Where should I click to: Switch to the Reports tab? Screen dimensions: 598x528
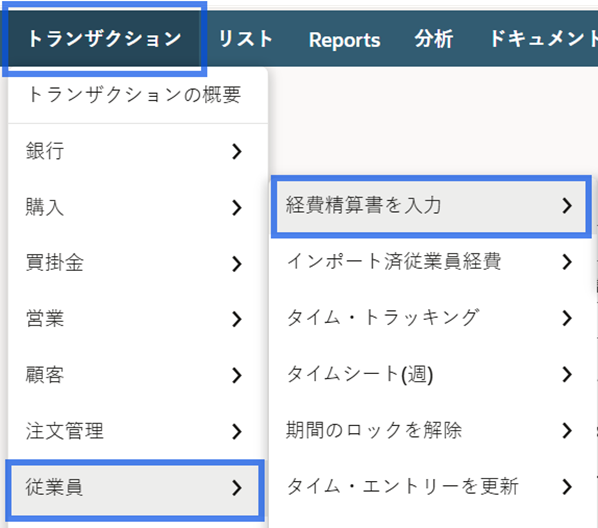344,40
